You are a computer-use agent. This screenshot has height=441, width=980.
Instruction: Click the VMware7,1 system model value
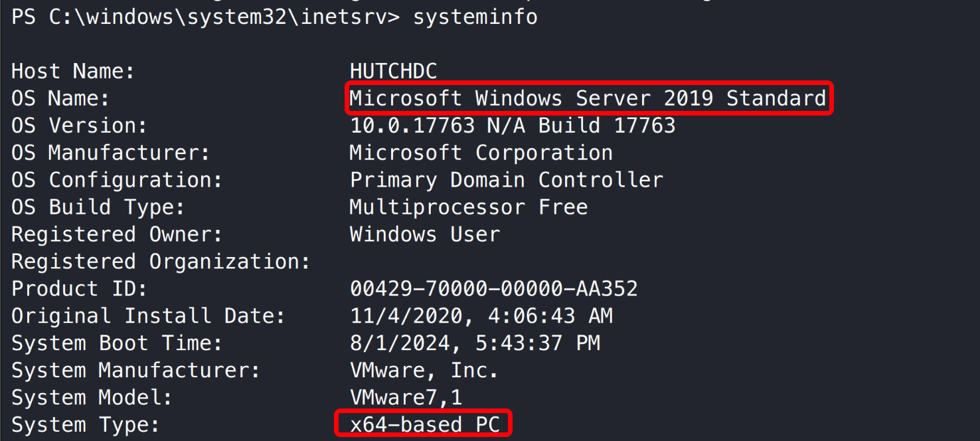coord(406,398)
